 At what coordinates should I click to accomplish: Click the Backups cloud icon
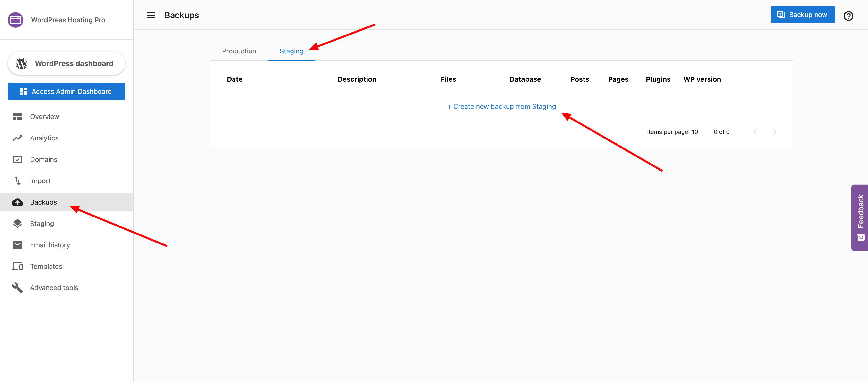17,202
